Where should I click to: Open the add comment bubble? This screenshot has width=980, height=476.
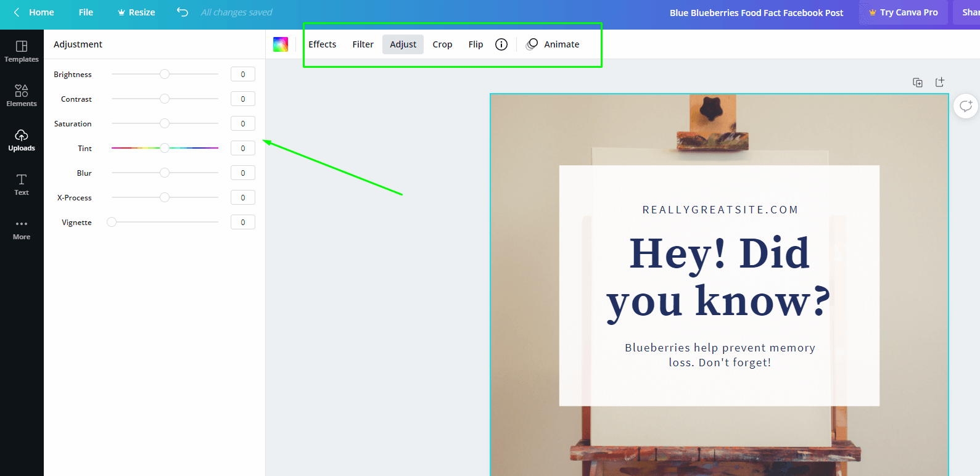coord(966,106)
